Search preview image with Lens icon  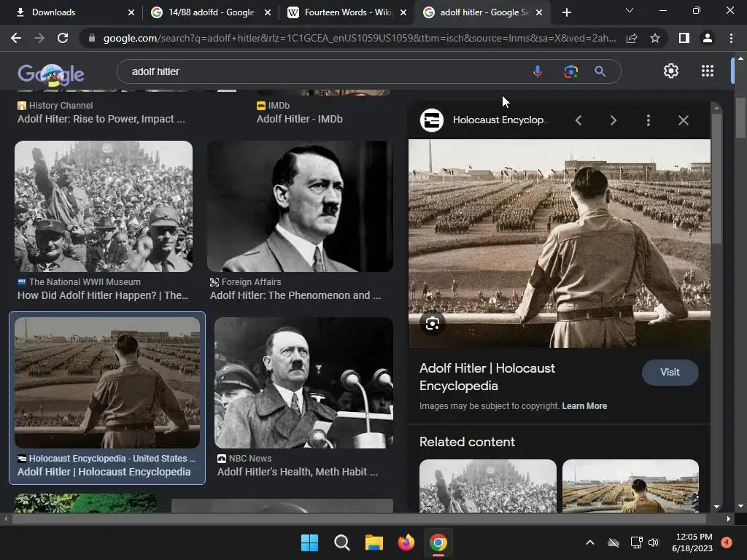432,324
